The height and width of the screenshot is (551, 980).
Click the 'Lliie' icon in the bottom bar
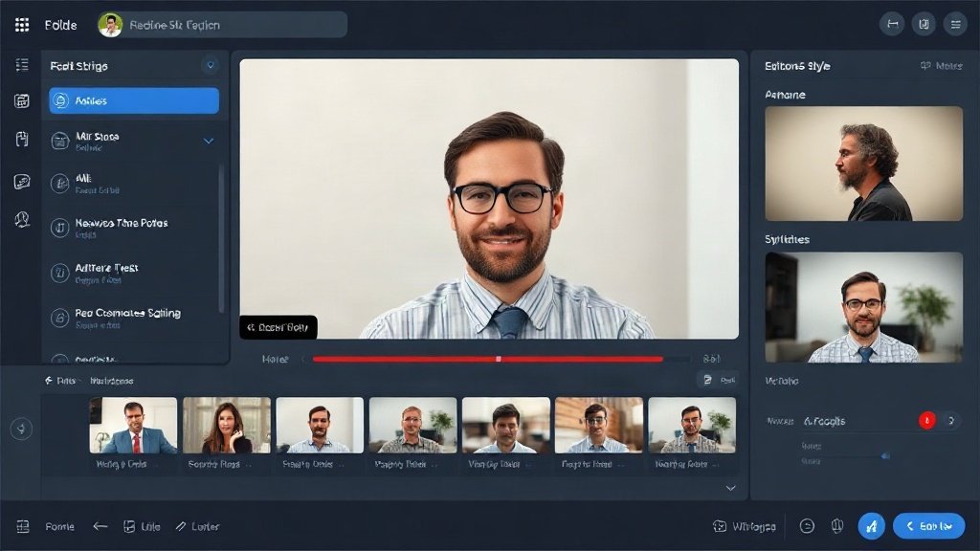coord(129,527)
